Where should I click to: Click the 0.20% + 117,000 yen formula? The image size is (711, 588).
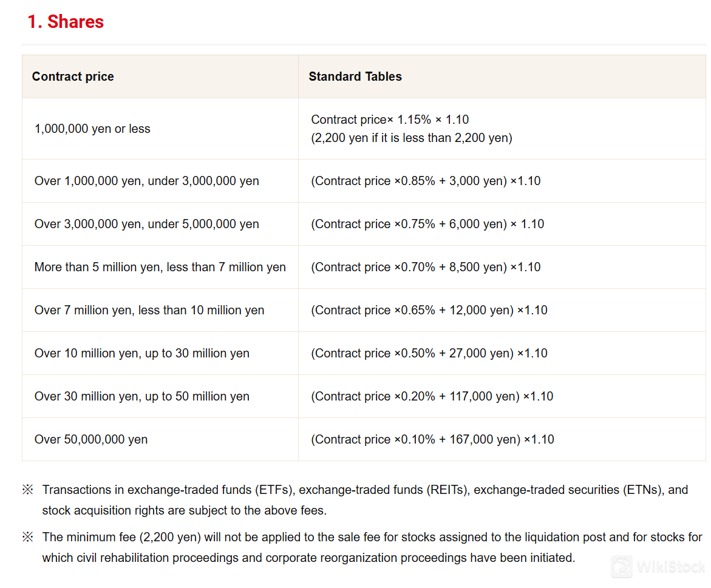point(432,396)
